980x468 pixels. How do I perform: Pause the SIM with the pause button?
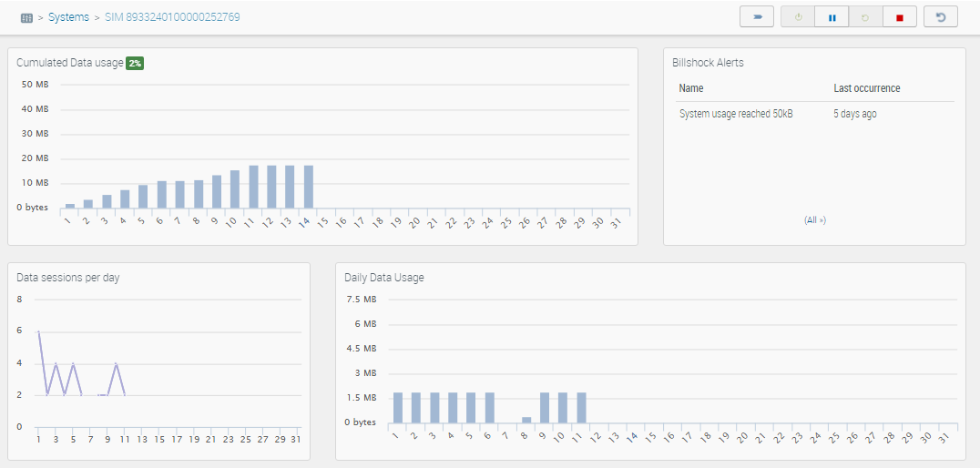coord(832,17)
